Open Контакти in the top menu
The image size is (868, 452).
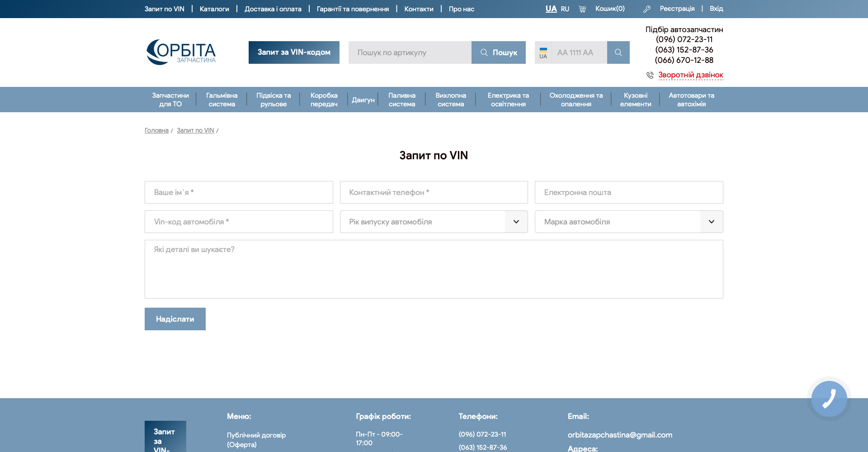[x=419, y=9]
